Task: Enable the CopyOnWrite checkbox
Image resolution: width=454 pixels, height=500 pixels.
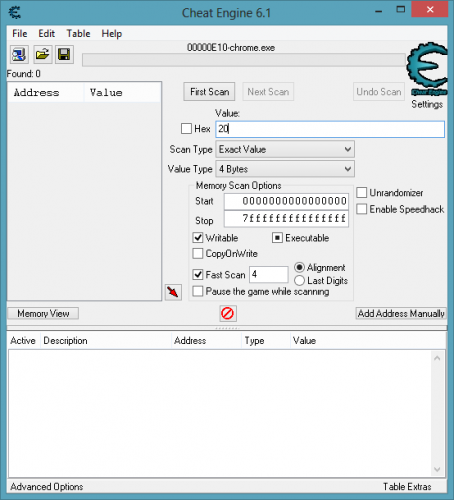Action: coord(198,253)
